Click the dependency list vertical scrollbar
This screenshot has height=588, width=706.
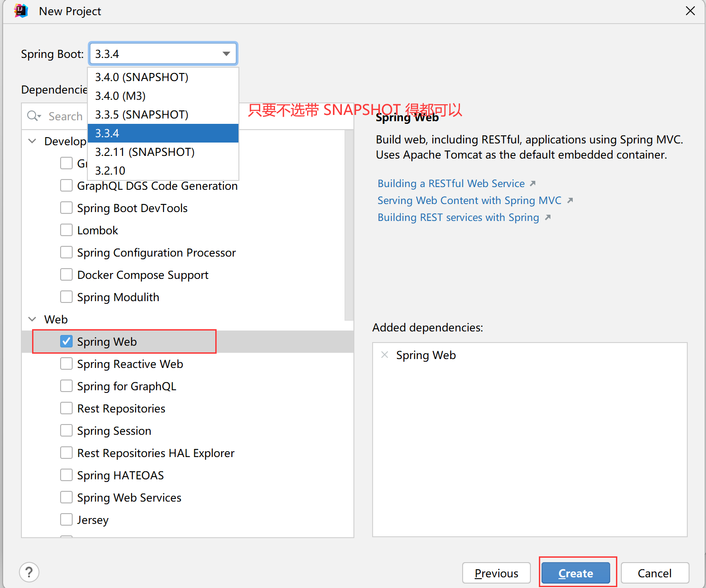pos(349,225)
